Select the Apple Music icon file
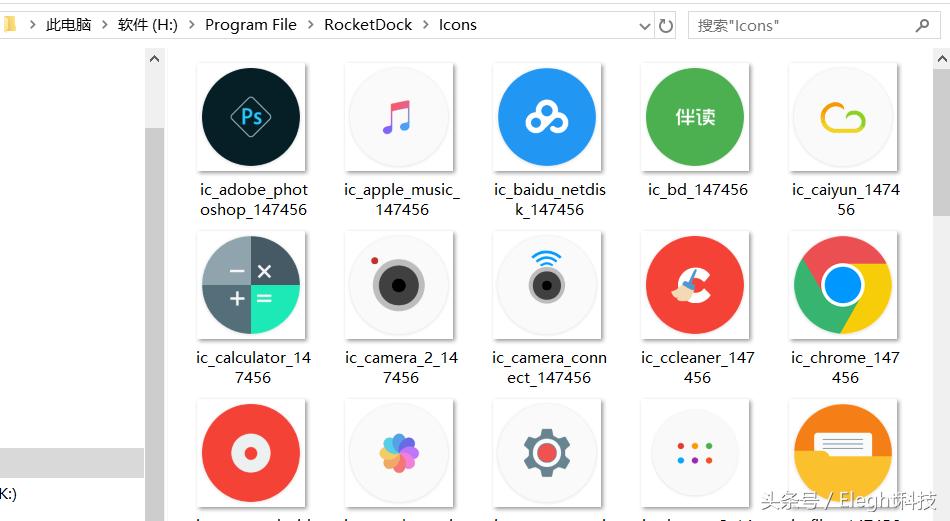The image size is (950, 521). [399, 117]
